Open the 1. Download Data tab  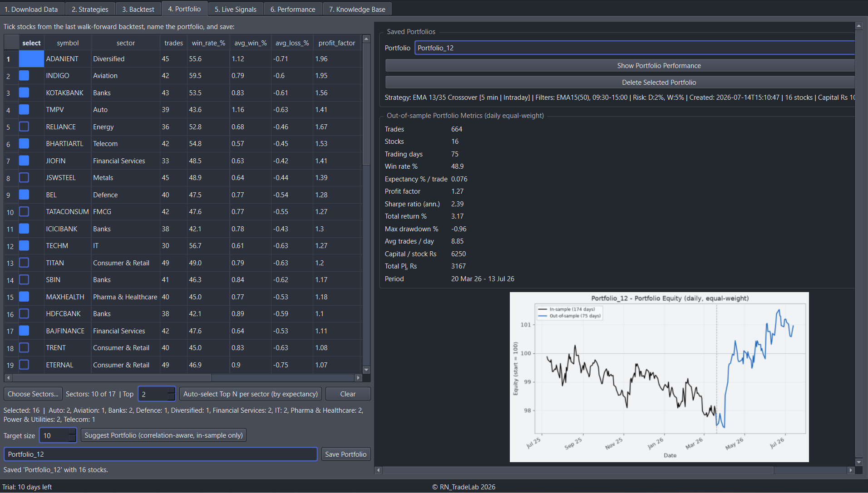32,9
